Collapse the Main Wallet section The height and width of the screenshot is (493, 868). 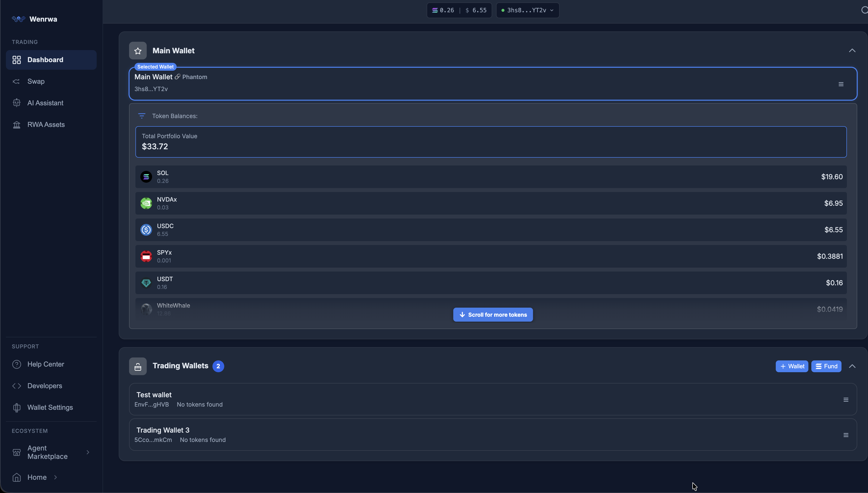[852, 51]
